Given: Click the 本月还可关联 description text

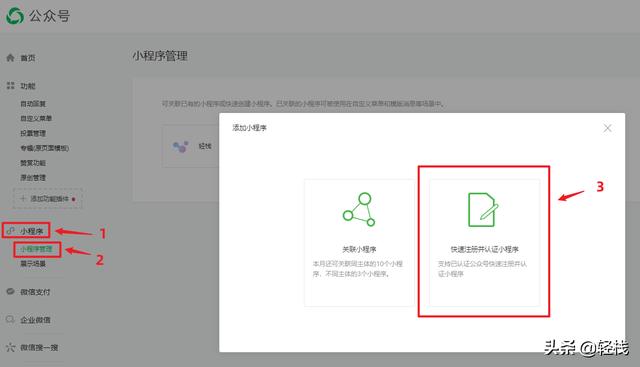Looking at the screenshot, I should point(358,269).
